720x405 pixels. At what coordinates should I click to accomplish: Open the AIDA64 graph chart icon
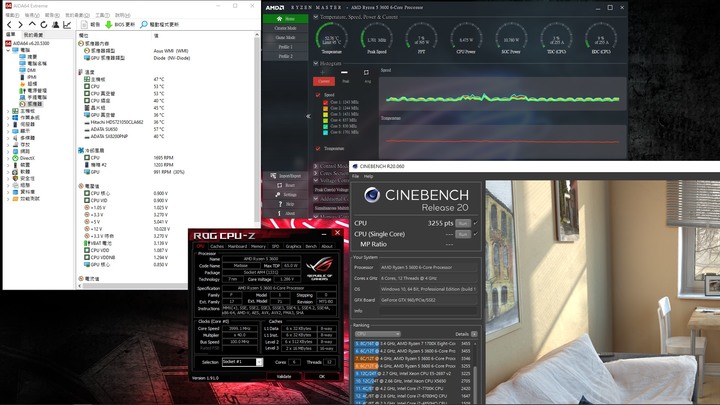point(67,24)
